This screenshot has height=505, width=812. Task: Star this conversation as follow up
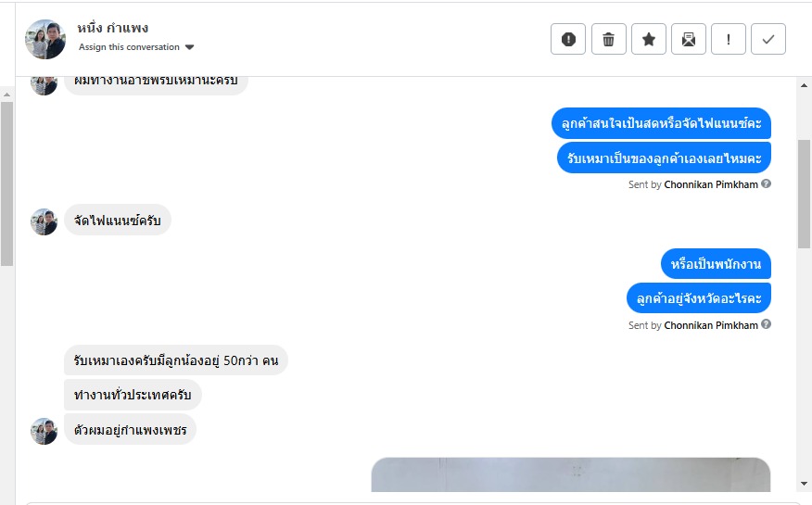[x=648, y=39]
